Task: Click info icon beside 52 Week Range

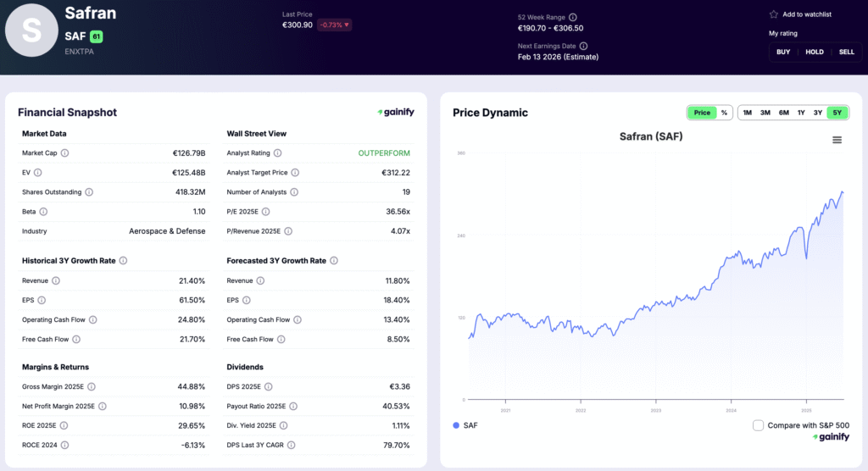Action: coord(572,17)
